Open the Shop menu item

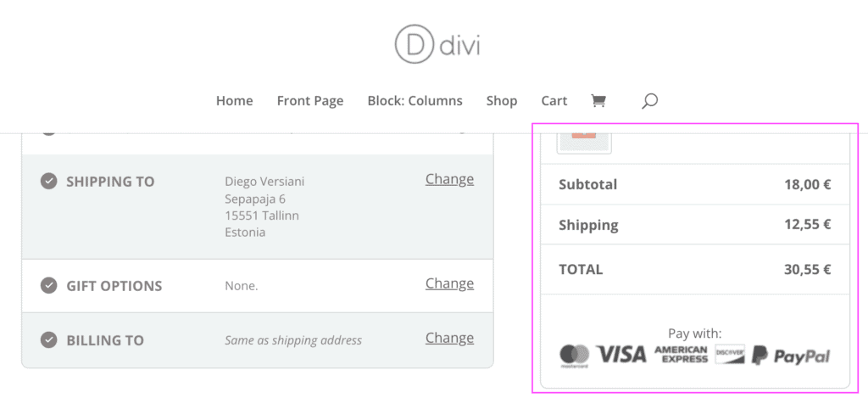tap(502, 101)
